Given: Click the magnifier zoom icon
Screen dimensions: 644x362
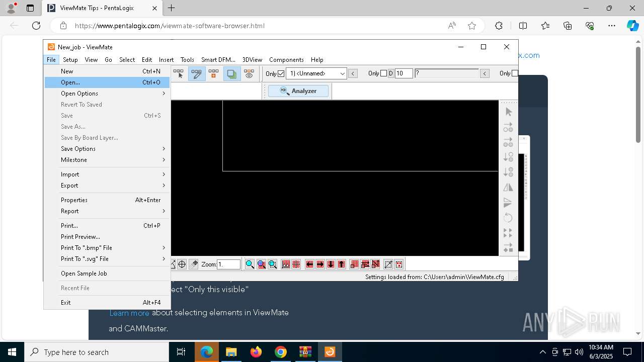Looking at the screenshot, I should (250, 264).
